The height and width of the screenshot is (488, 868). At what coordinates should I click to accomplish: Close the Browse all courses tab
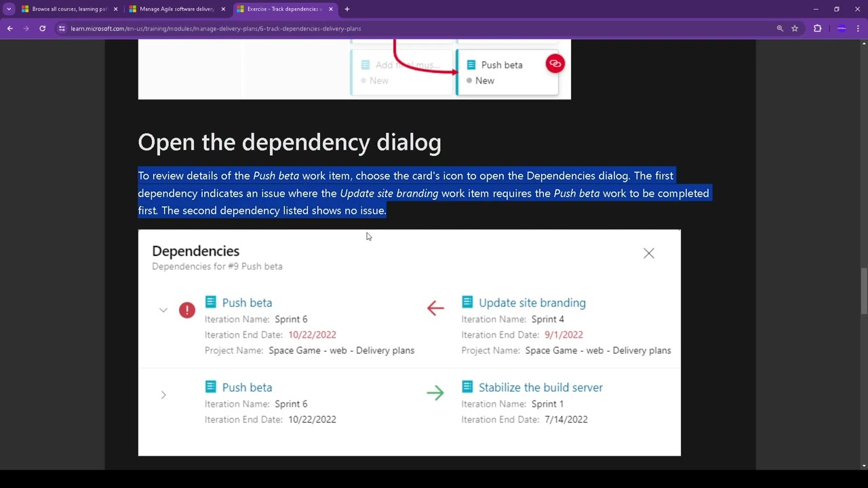[115, 9]
